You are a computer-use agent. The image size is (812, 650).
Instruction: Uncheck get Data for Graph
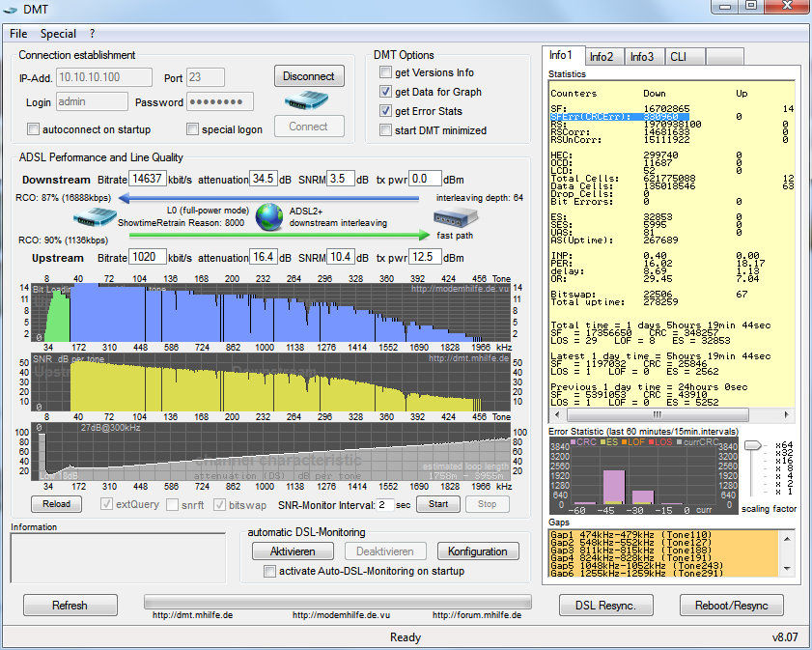pos(386,92)
